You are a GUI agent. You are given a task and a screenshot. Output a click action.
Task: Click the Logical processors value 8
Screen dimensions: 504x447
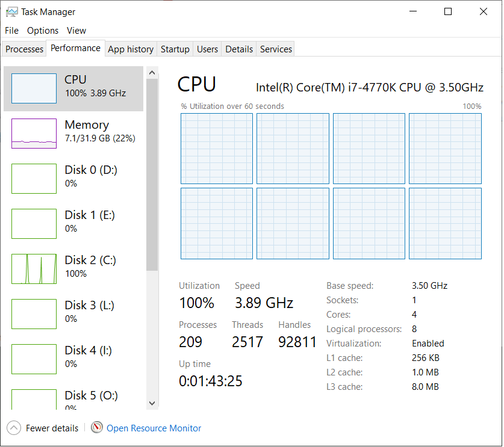click(x=415, y=330)
